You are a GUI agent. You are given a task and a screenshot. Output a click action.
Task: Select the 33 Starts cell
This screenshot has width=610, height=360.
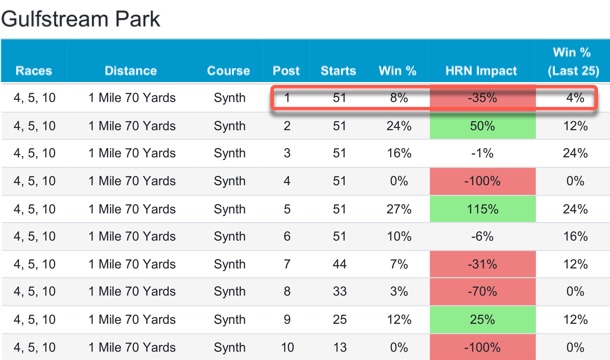coord(339,292)
